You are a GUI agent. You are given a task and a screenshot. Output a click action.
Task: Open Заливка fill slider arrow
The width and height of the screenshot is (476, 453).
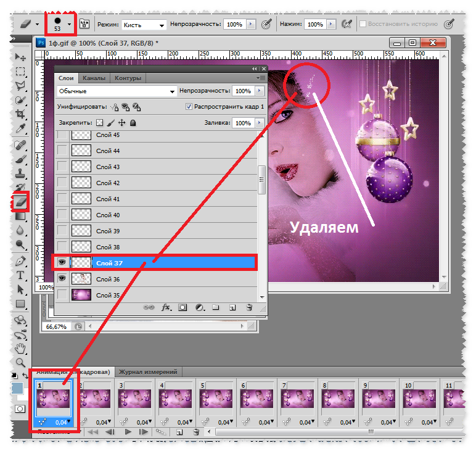coord(259,123)
